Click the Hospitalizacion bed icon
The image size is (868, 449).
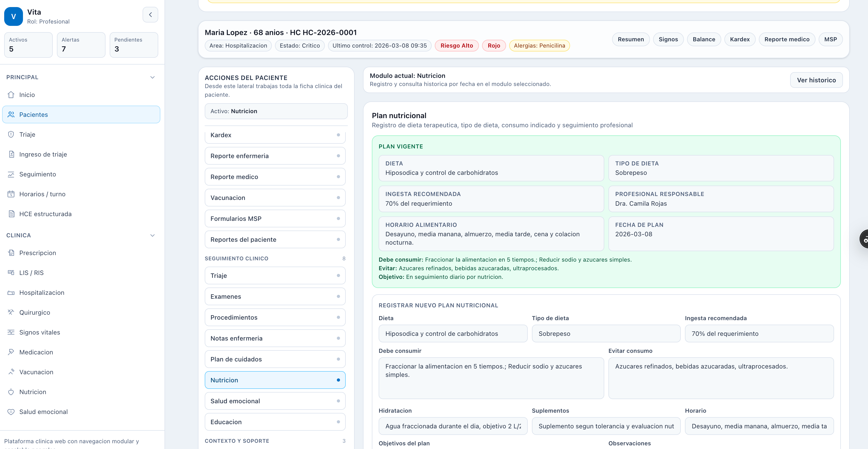[x=11, y=293]
